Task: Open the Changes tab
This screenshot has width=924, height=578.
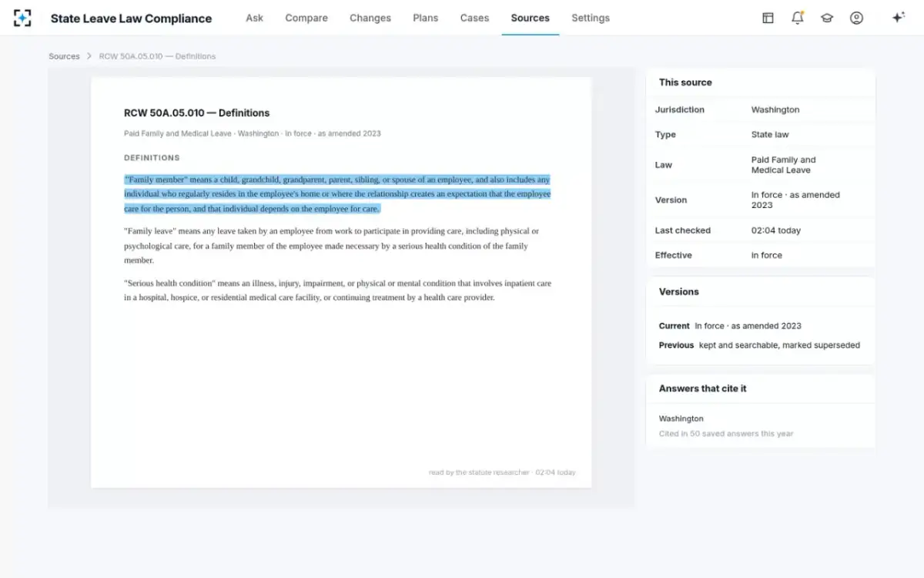Action: (x=370, y=18)
